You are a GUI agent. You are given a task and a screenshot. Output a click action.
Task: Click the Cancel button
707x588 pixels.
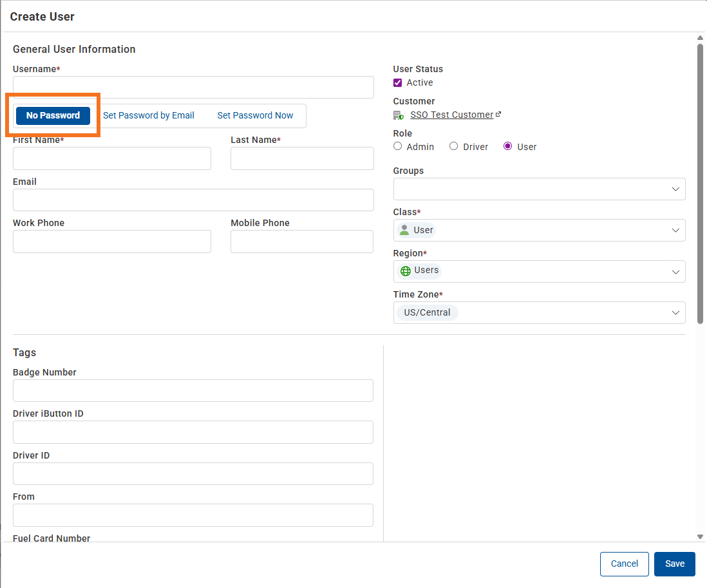(x=624, y=564)
